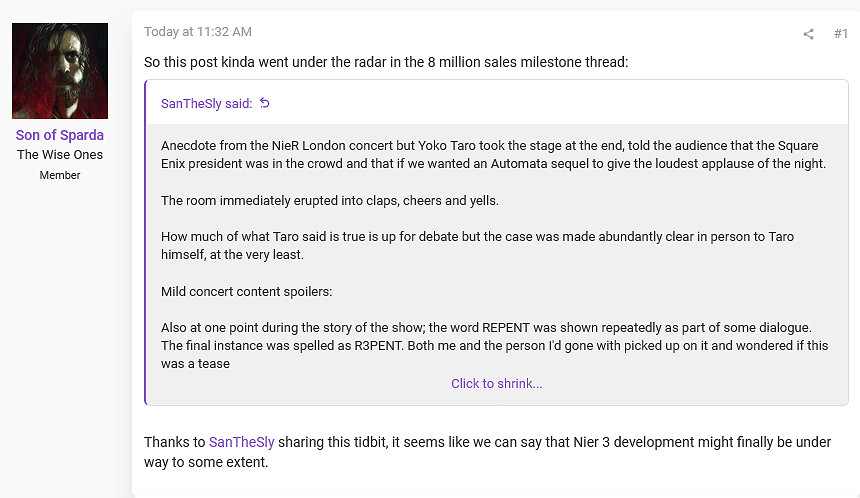Open Son of Sparda's avatar image
860x498 pixels.
(x=60, y=71)
